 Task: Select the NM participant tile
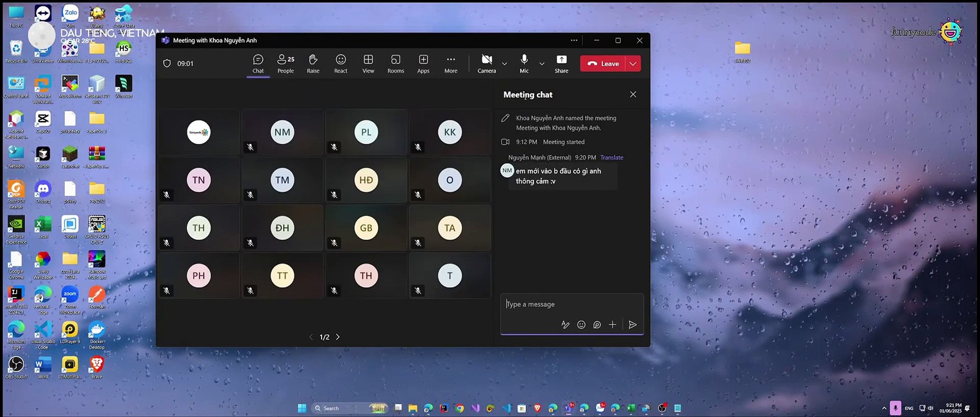pos(282,132)
